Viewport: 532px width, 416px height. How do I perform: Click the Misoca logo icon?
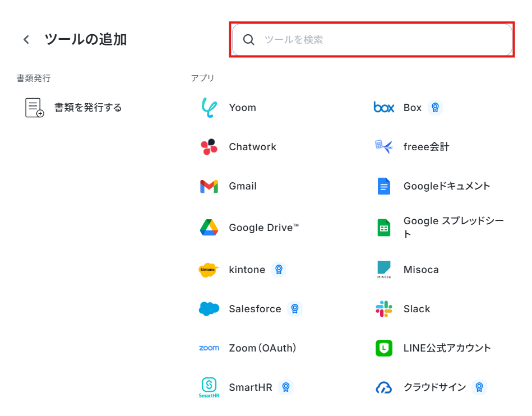click(384, 270)
